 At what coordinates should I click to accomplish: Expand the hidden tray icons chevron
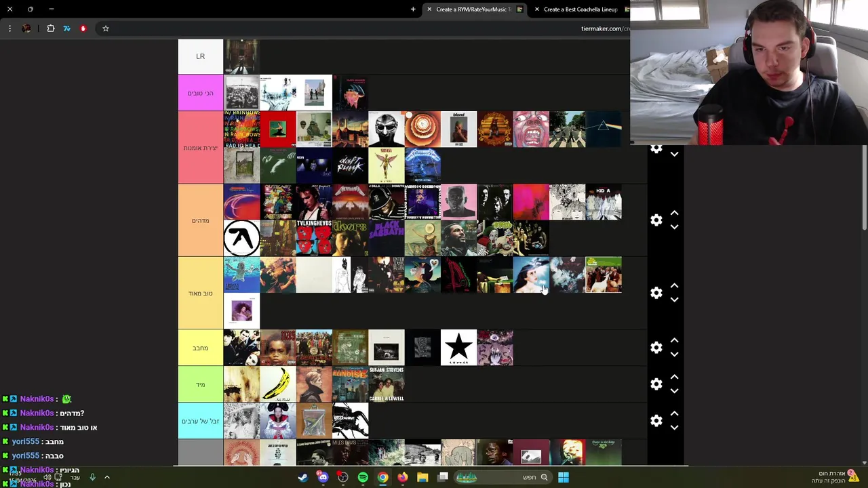coord(106,477)
